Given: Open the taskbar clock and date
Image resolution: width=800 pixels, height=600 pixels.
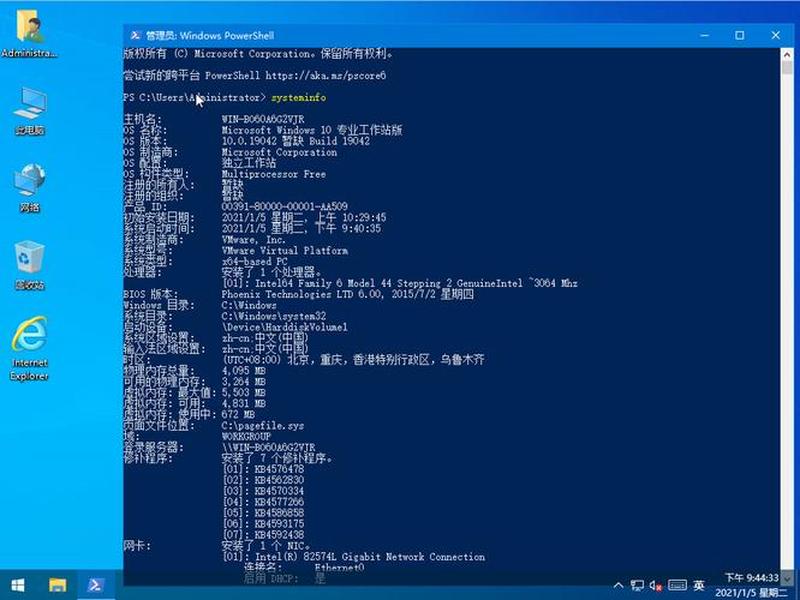Looking at the screenshot, I should [x=752, y=585].
